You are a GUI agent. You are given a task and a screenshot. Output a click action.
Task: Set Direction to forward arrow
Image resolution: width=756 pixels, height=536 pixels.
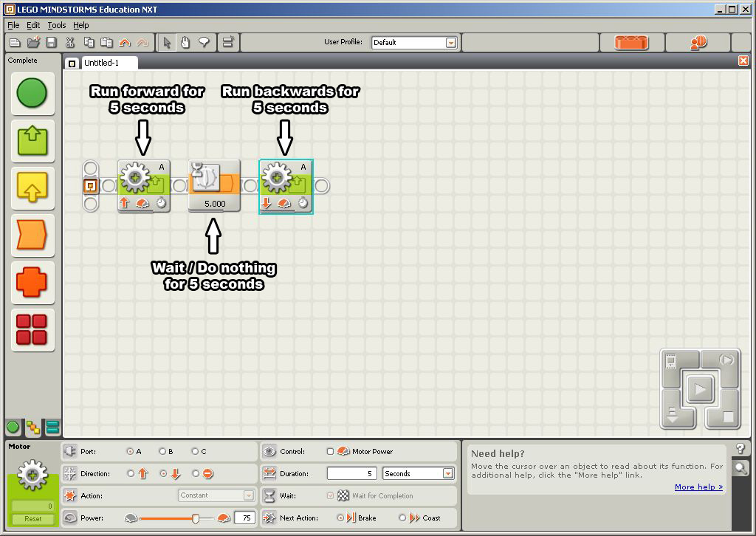[x=131, y=474]
